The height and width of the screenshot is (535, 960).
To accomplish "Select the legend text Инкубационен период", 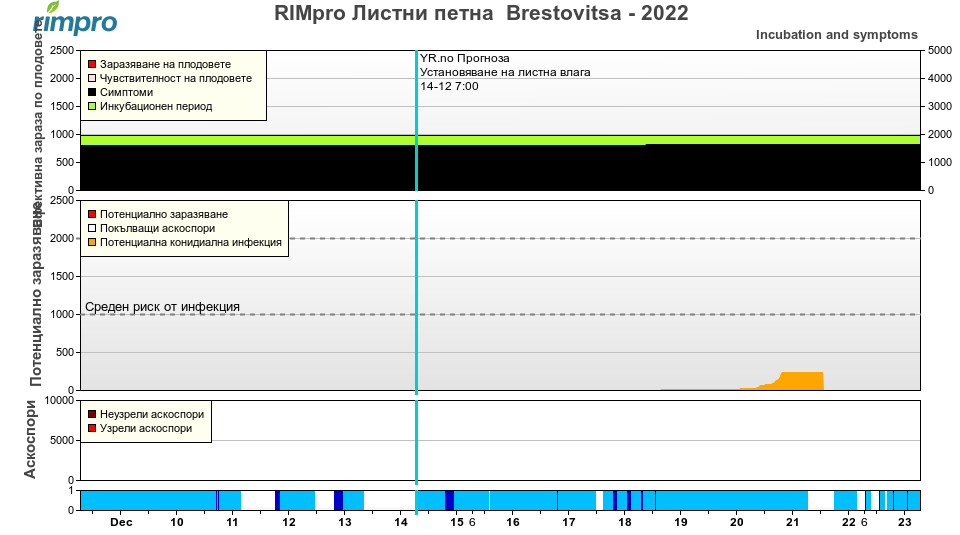I will (x=156, y=107).
